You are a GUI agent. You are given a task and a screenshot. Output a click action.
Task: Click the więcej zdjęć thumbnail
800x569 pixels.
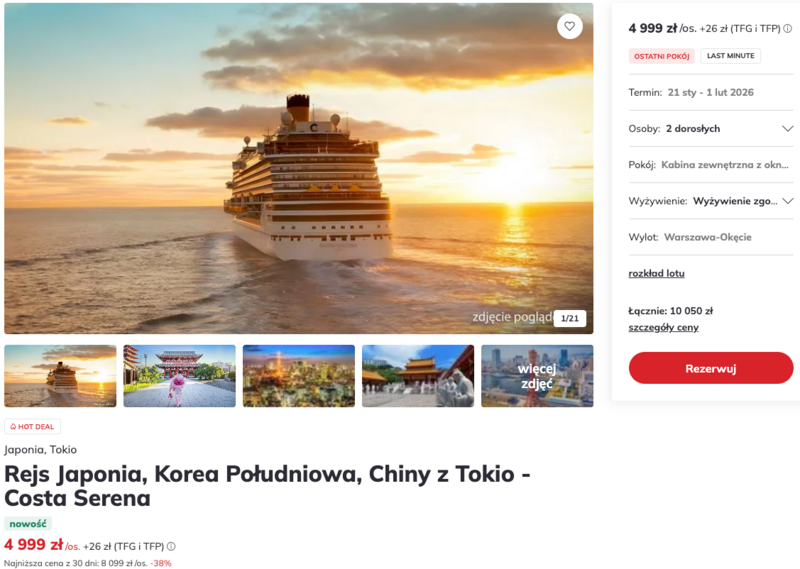click(537, 376)
